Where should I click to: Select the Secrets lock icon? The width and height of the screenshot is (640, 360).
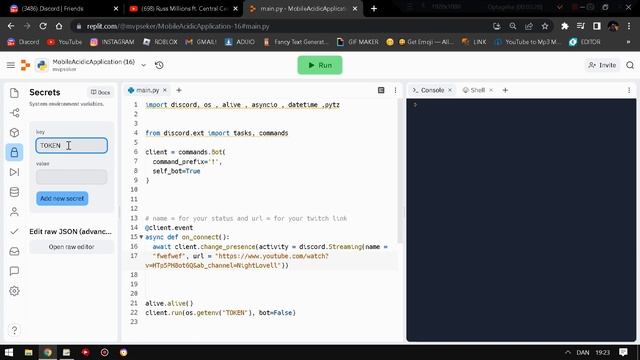[14, 153]
